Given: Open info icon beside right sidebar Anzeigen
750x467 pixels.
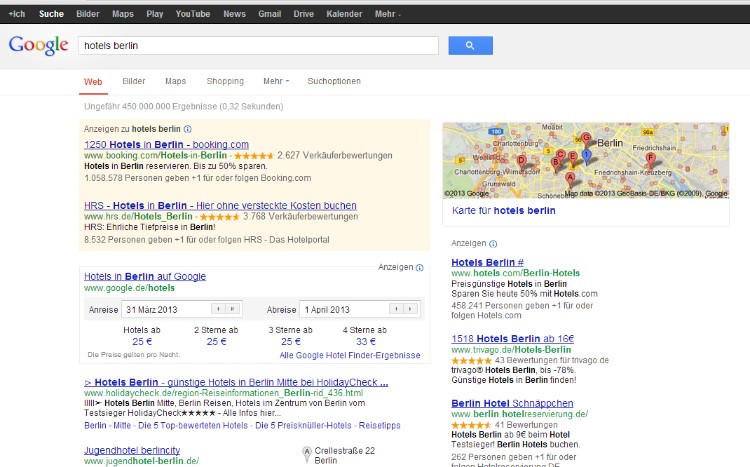Looking at the screenshot, I should click(x=493, y=244).
